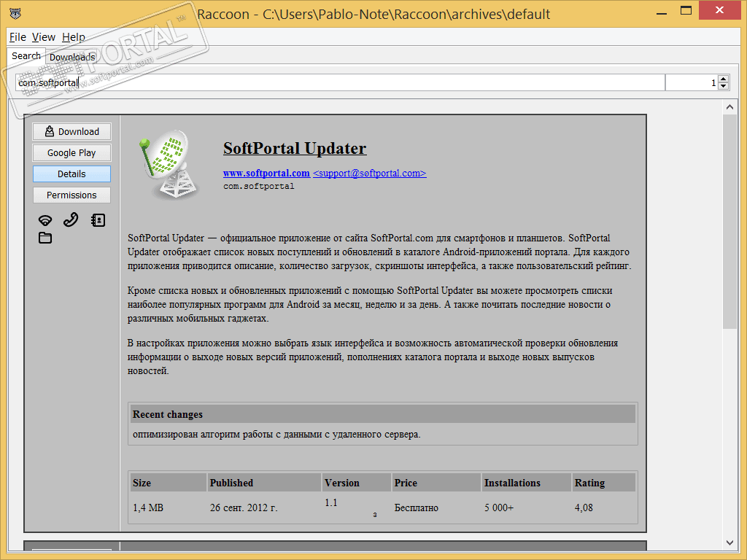747x560 pixels.
Task: Open the View menu
Action: (x=44, y=37)
